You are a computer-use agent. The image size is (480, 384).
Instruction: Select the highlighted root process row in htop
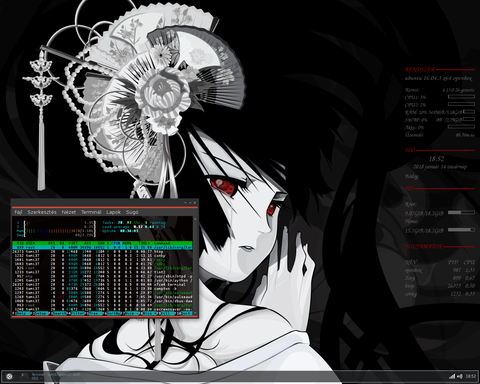point(102,247)
